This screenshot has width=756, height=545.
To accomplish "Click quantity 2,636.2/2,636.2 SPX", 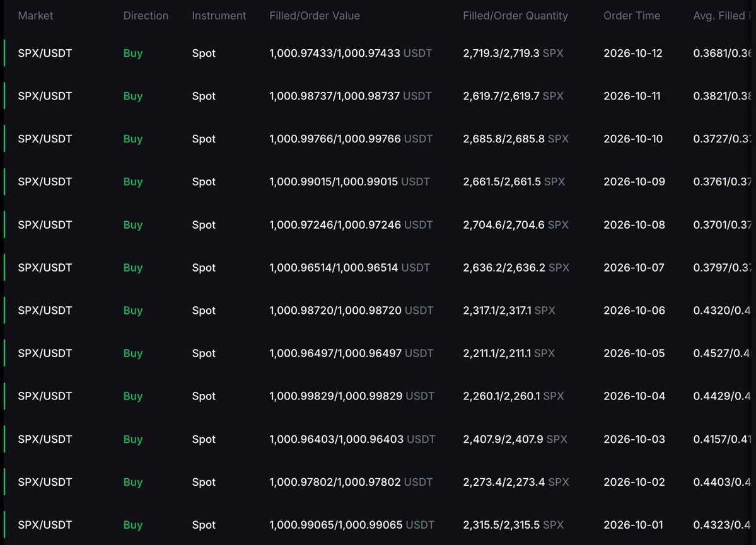I will 516,267.
